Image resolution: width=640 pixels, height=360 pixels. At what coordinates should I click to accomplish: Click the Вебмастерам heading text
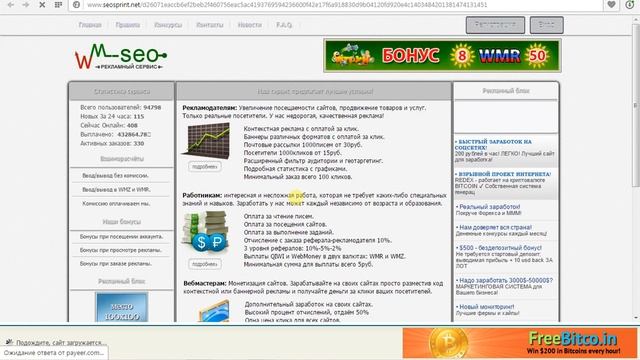[x=204, y=283]
